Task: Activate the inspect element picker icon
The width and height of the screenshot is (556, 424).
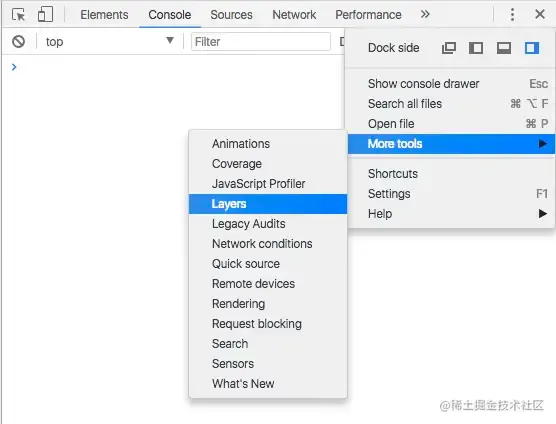Action: click(18, 15)
